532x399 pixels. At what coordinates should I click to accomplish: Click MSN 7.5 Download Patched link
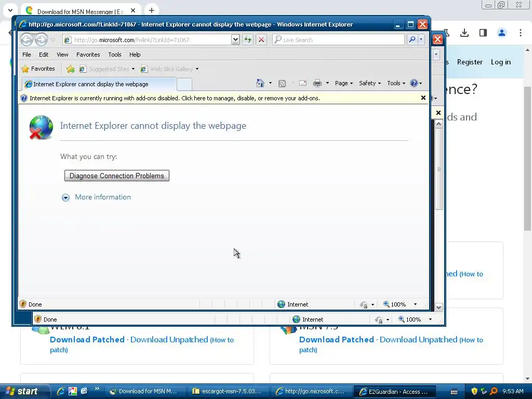pyautogui.click(x=337, y=340)
